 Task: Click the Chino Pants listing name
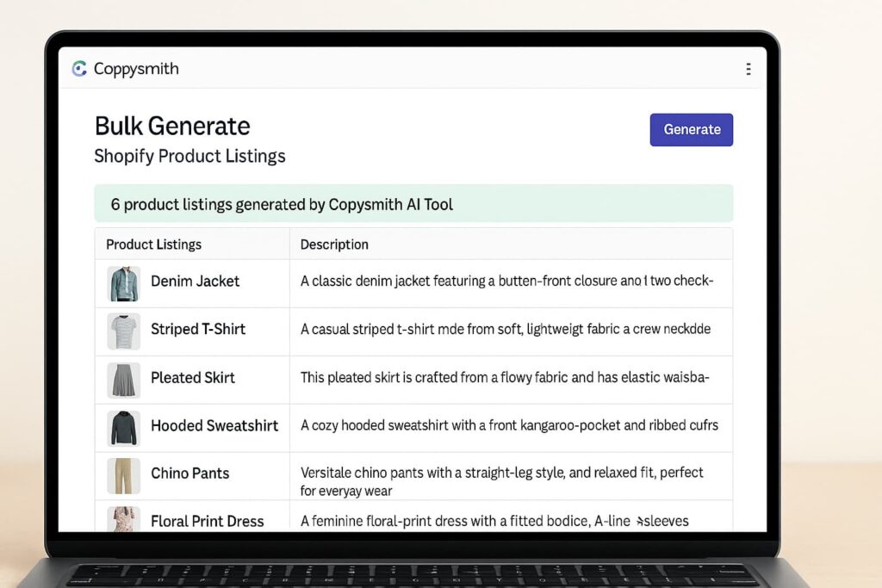click(190, 473)
